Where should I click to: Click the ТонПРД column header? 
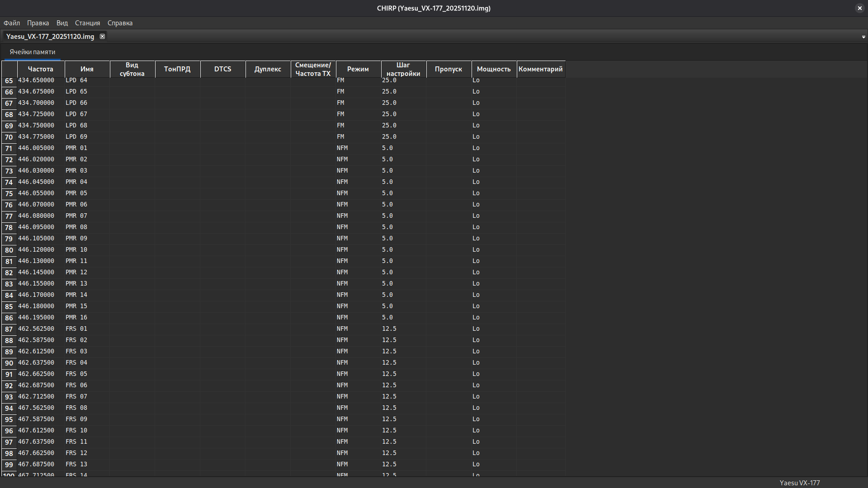point(177,69)
